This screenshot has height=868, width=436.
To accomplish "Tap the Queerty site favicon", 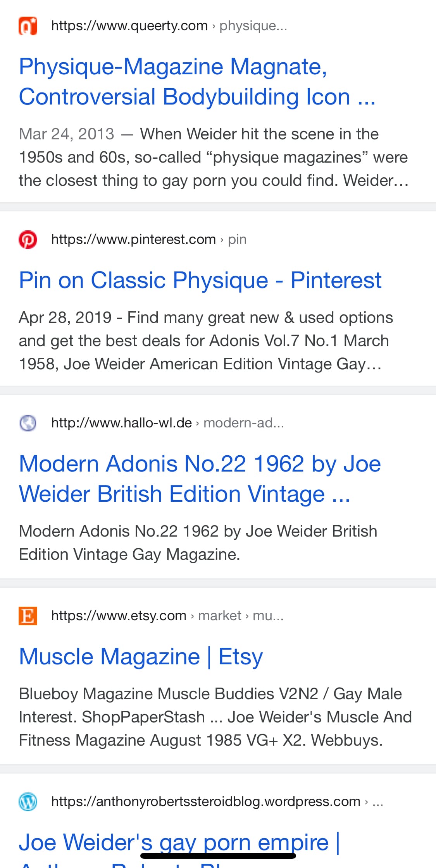I will (x=28, y=26).
